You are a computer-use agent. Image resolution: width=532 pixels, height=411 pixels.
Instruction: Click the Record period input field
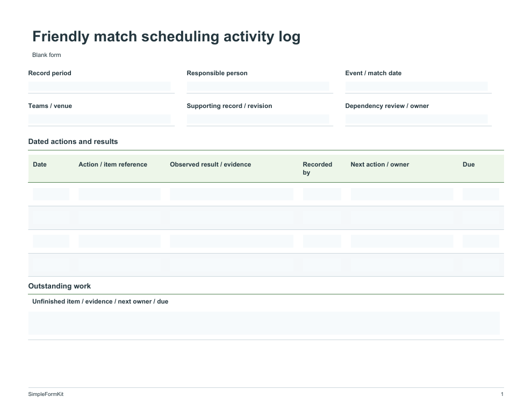pyautogui.click(x=99, y=86)
